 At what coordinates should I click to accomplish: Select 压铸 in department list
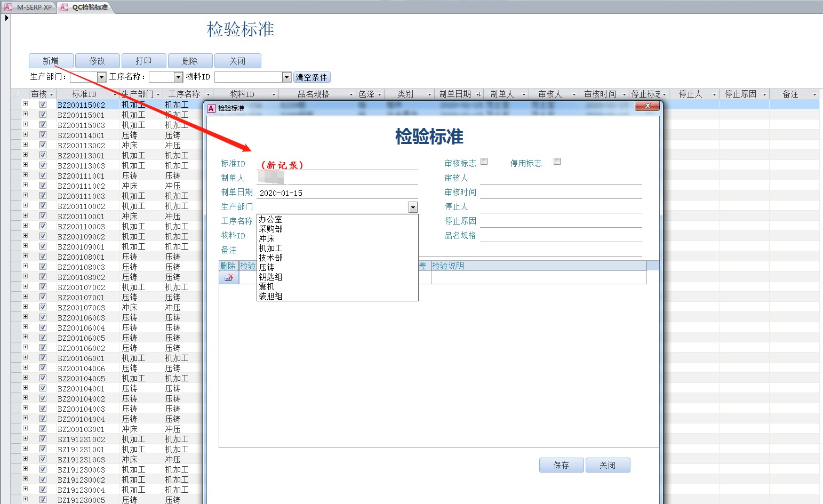pyautogui.click(x=337, y=267)
